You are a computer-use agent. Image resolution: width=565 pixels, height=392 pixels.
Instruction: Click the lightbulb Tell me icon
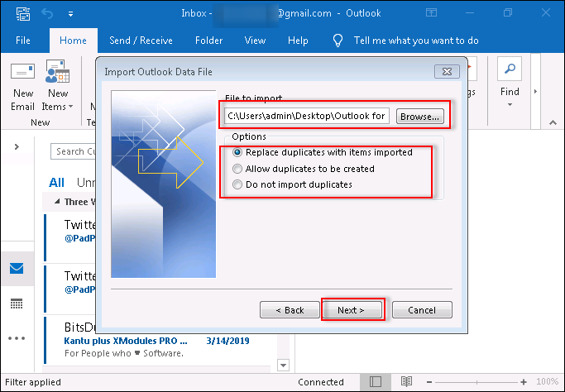click(338, 41)
